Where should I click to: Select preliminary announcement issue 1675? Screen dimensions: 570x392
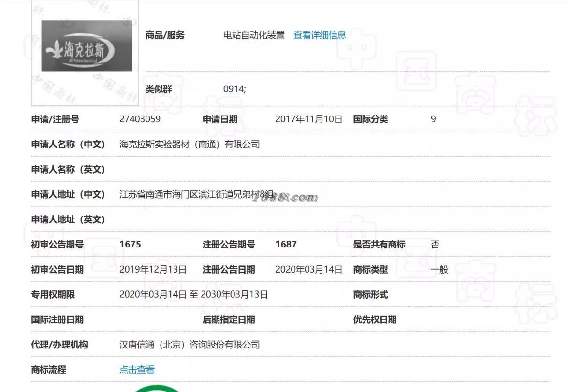(130, 245)
